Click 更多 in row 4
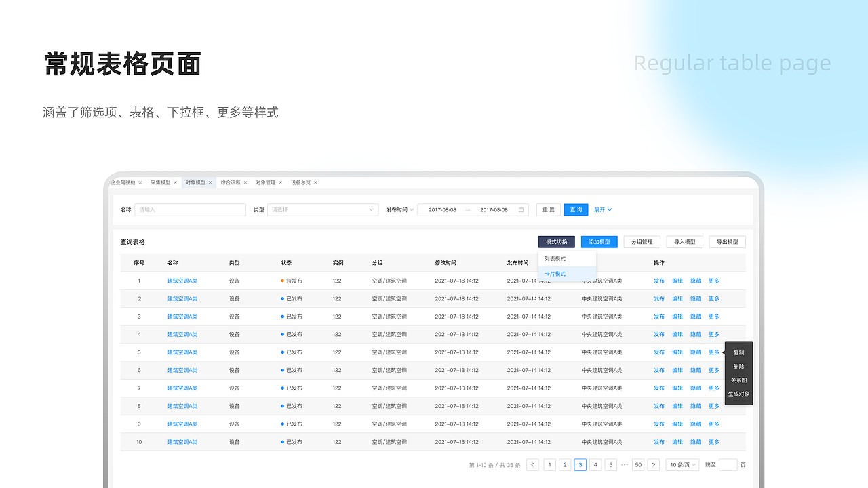The width and height of the screenshot is (868, 488). (714, 334)
